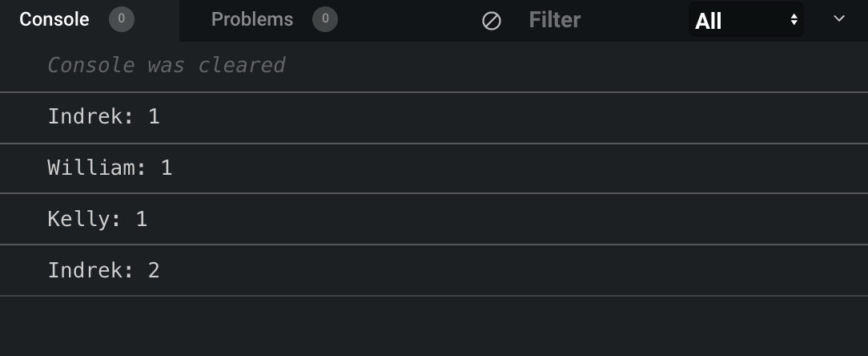Click the word "cleared" in the console message

[242, 65]
